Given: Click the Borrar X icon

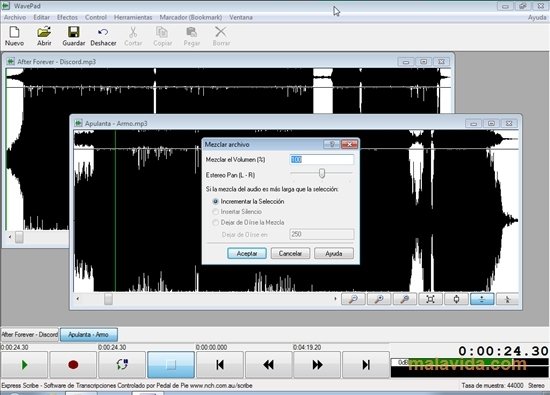Looking at the screenshot, I should pyautogui.click(x=221, y=32).
